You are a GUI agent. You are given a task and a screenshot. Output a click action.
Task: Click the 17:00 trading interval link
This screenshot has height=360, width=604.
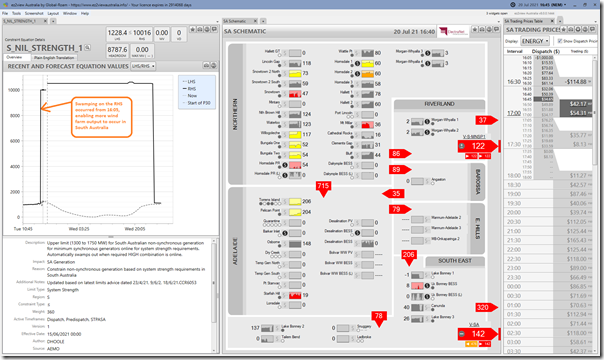(x=514, y=113)
